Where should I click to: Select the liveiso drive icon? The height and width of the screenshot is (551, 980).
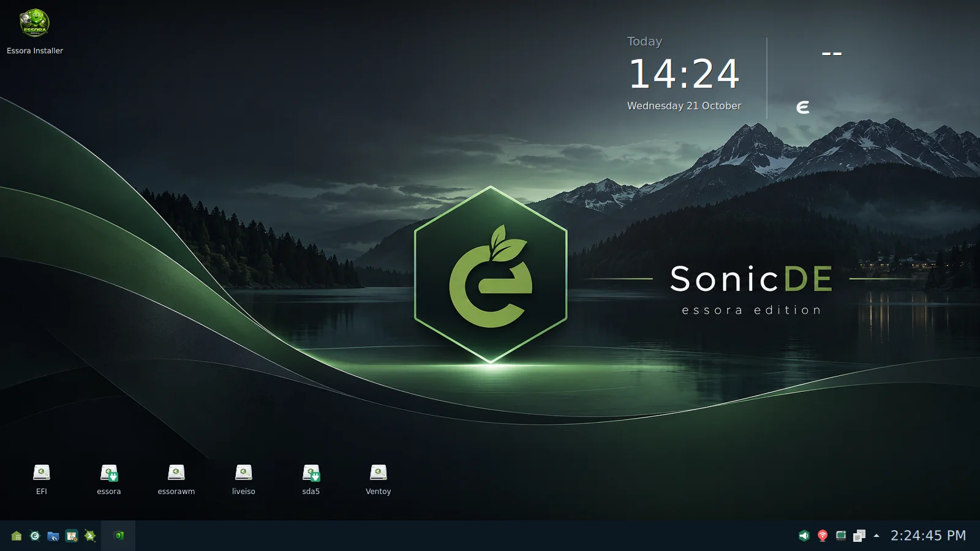coord(244,479)
